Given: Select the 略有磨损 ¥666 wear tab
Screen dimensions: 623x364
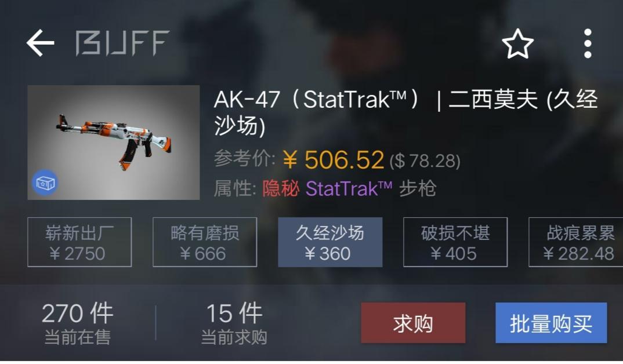Looking at the screenshot, I should pyautogui.click(x=205, y=242).
